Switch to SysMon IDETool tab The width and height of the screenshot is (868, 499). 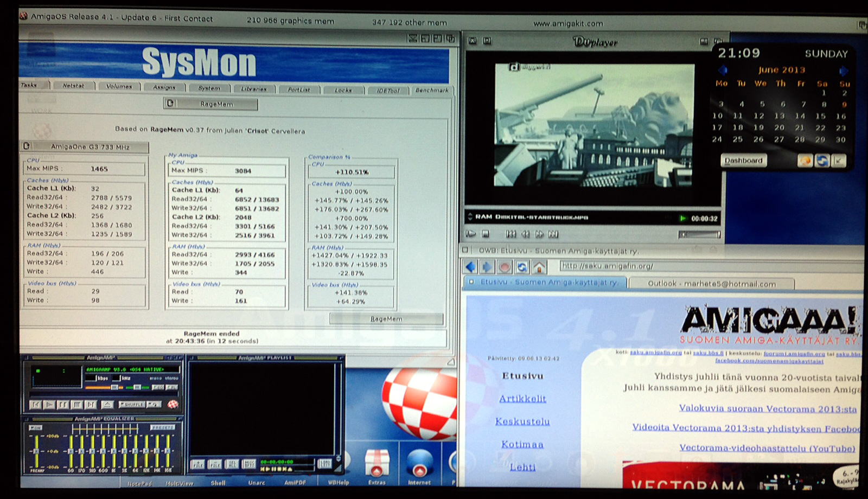388,90
